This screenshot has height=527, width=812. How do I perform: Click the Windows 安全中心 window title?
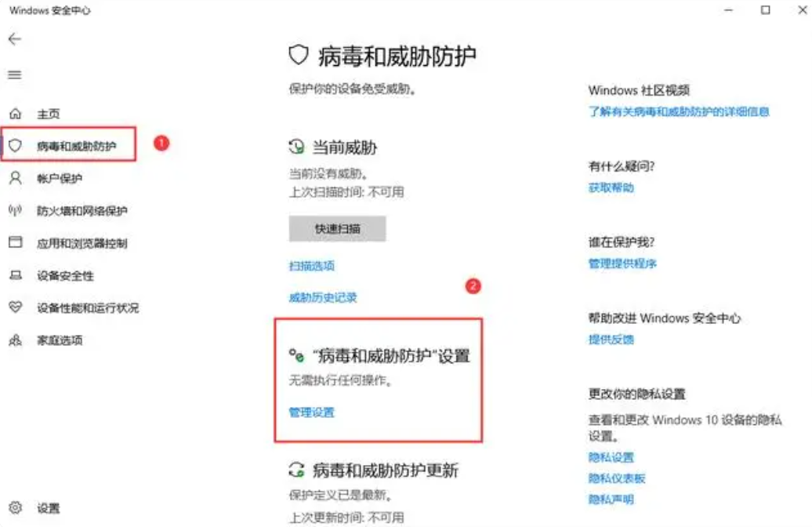click(49, 10)
